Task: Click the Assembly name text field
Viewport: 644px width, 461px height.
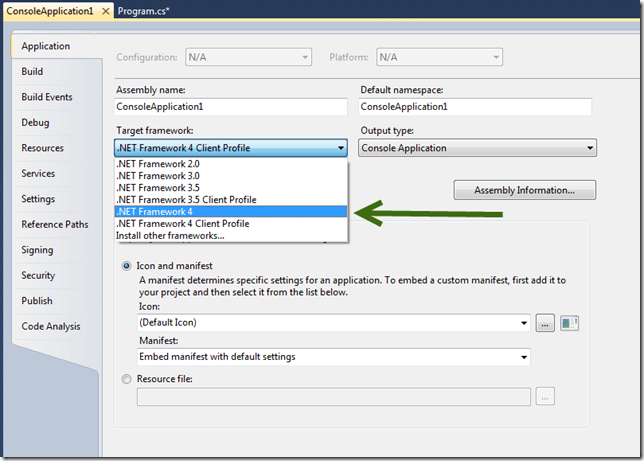Action: coord(231,107)
